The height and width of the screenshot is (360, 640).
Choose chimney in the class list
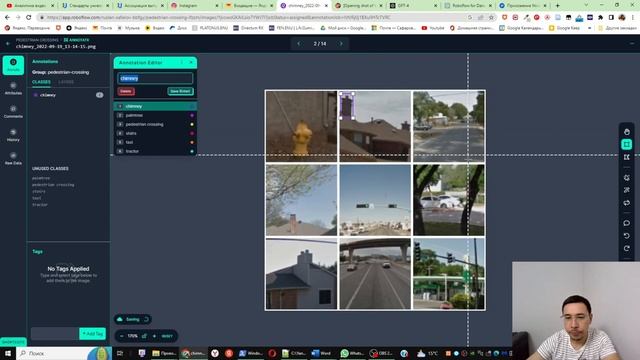pyautogui.click(x=155, y=106)
